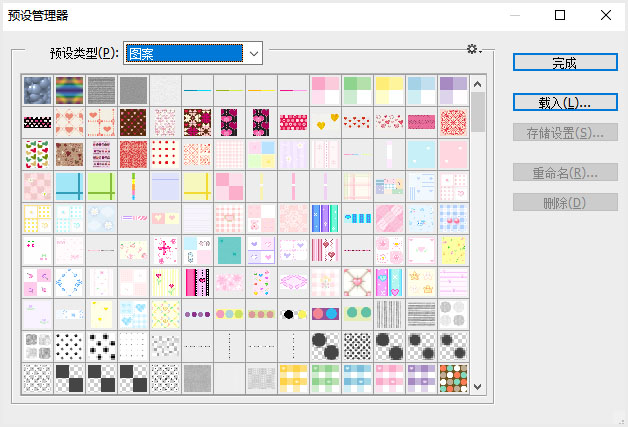Viewport: 628px width, 427px height.
Task: Pick the rainbow vertical strip pattern
Action: click(133, 187)
